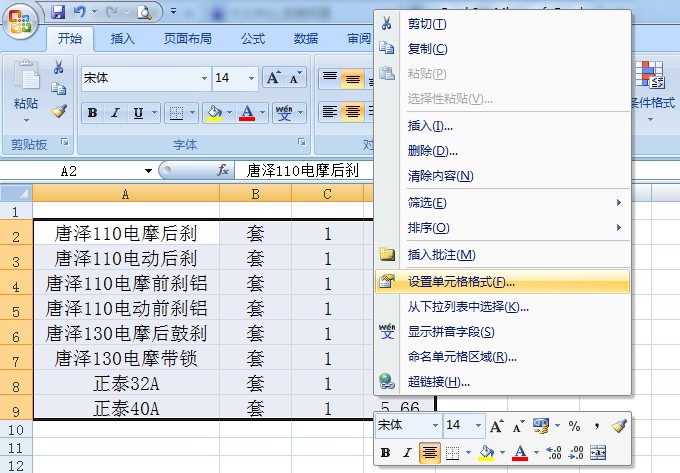Click the large Paste clipboard icon in the ribbon
This screenshot has width=680, height=473.
[26, 75]
